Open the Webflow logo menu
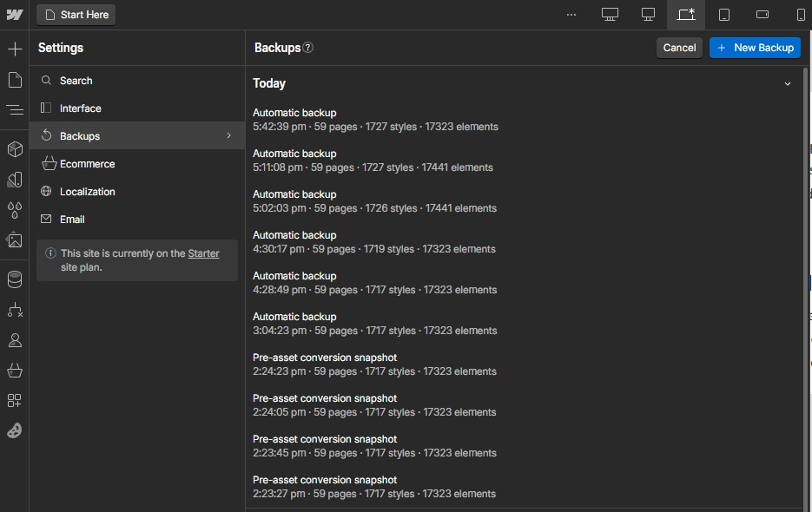This screenshot has width=812, height=512. [15, 15]
